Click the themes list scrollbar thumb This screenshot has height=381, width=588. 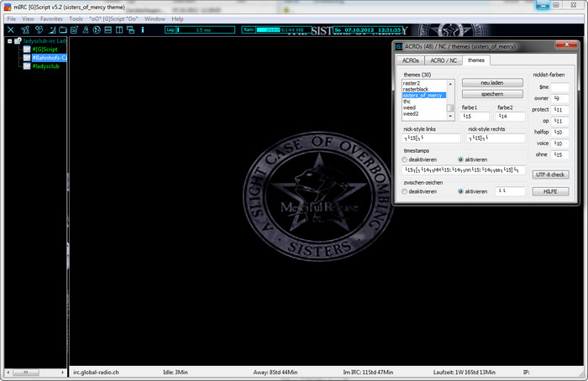coord(450,108)
